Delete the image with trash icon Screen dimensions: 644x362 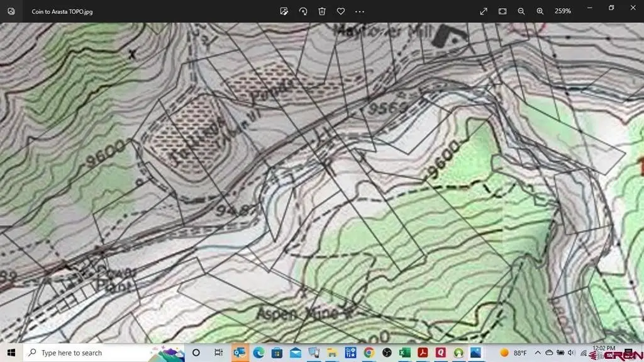[x=322, y=11]
